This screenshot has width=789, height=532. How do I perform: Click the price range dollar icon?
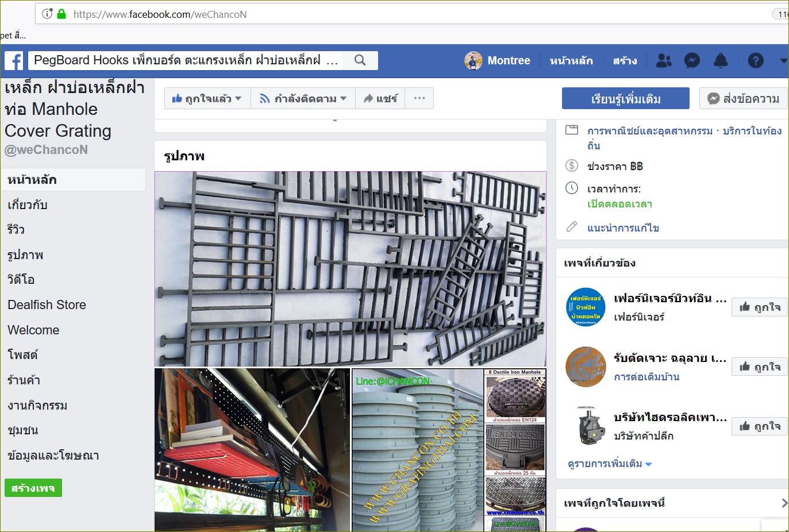(x=572, y=165)
